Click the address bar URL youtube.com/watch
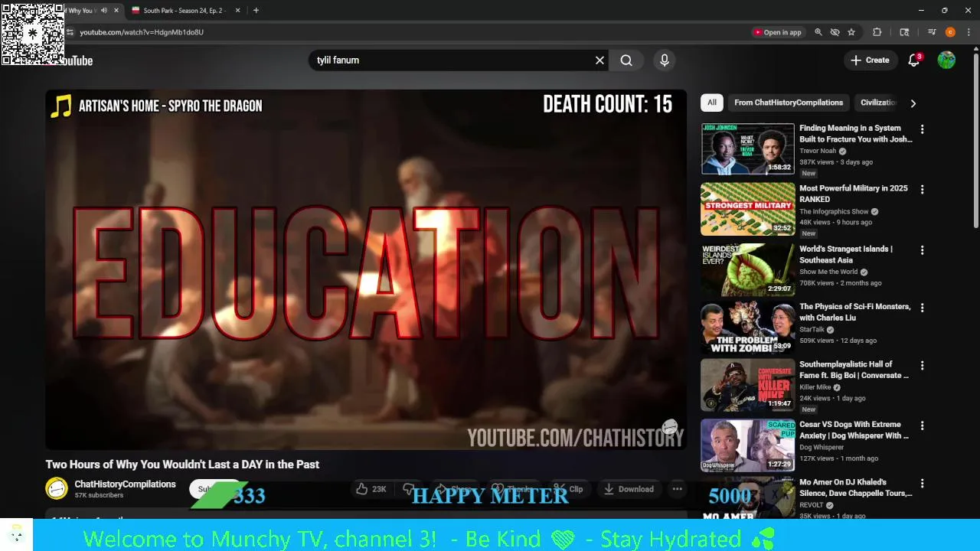 (142, 32)
